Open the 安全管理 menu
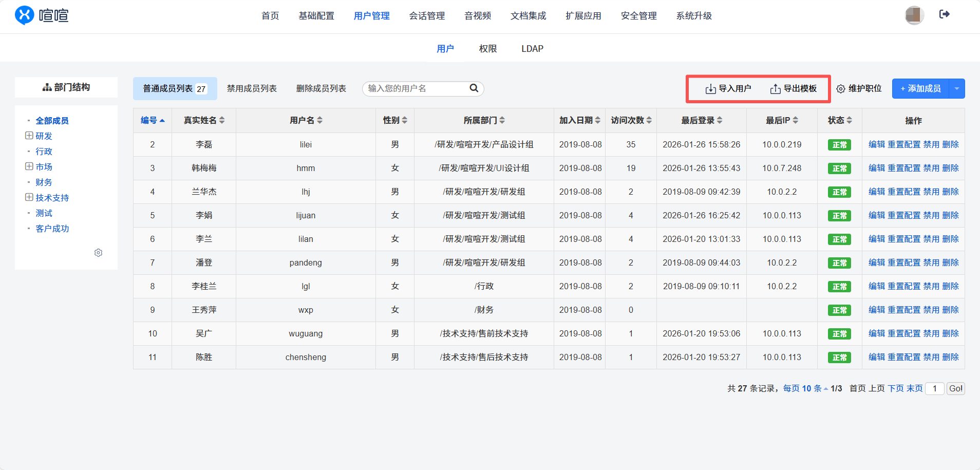Image resolution: width=980 pixels, height=470 pixels. coord(638,16)
